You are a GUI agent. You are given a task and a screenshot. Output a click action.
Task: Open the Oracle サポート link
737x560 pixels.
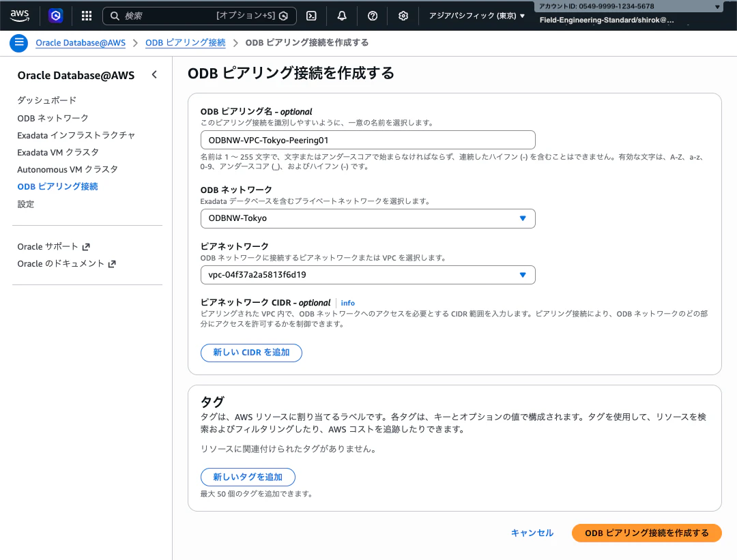(48, 247)
